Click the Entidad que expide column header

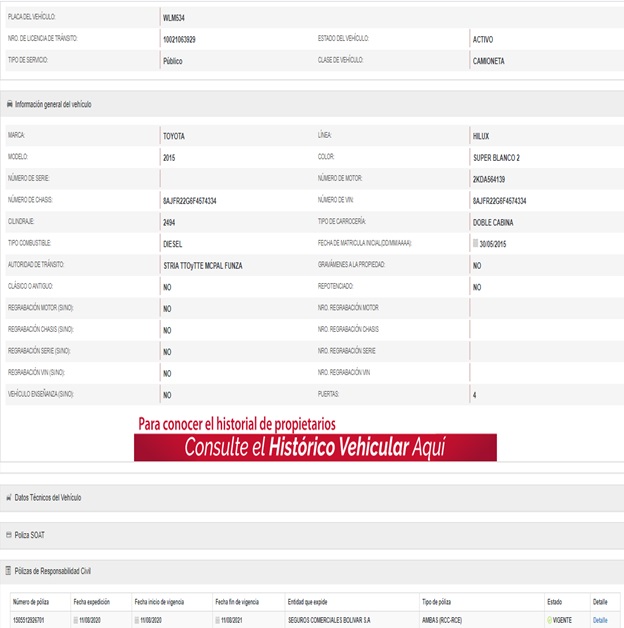point(307,602)
